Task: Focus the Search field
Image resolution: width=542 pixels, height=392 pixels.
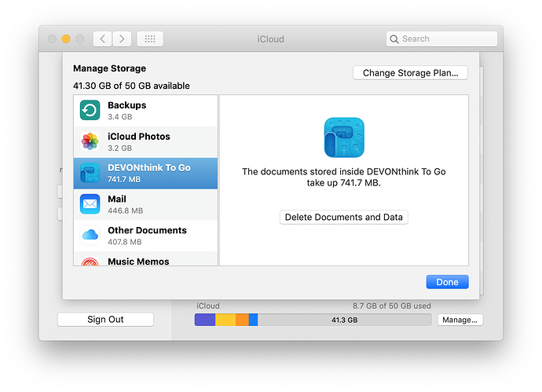Action: tap(441, 38)
